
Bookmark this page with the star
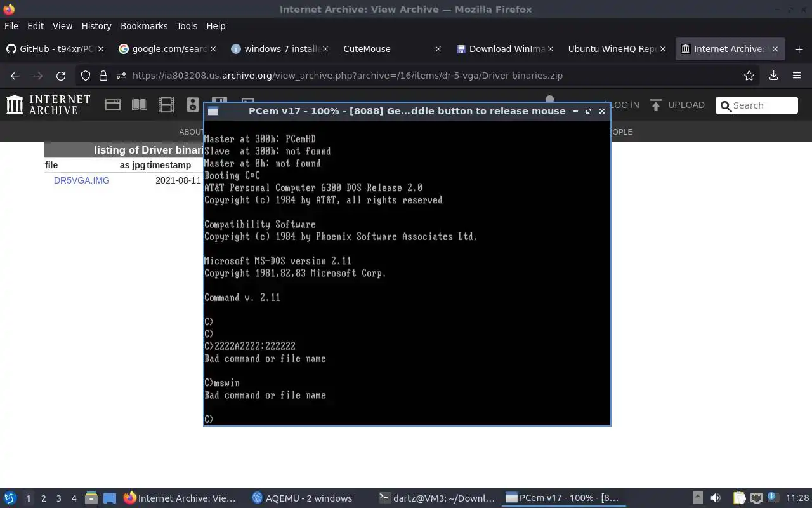[749, 76]
